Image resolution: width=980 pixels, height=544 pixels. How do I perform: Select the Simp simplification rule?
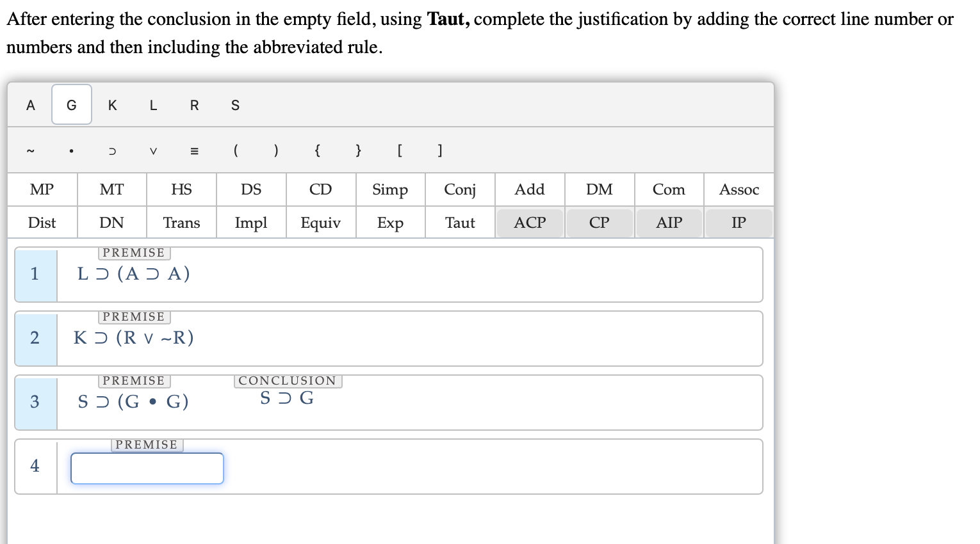click(x=389, y=189)
